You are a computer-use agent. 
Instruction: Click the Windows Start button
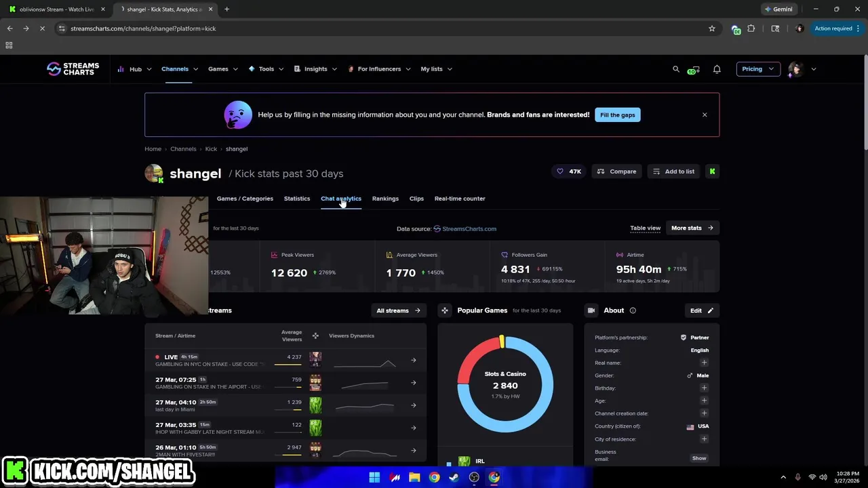tap(374, 477)
